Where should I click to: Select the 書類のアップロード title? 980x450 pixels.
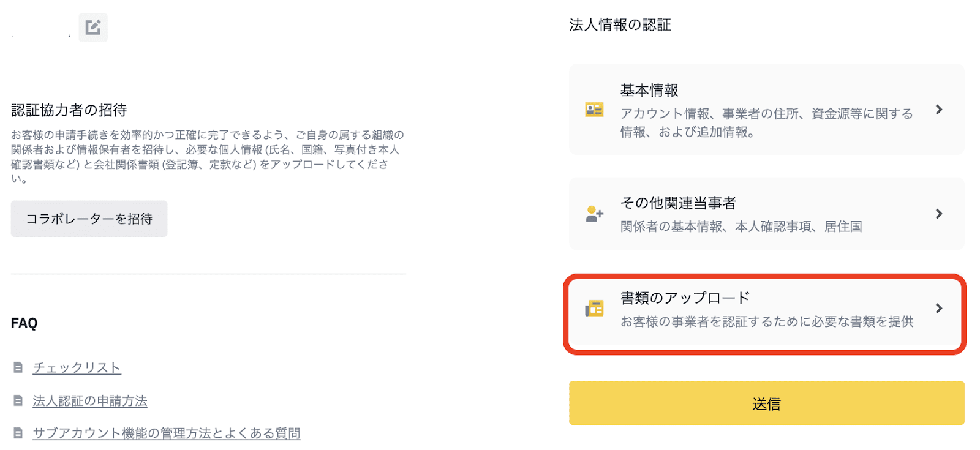[x=685, y=298]
